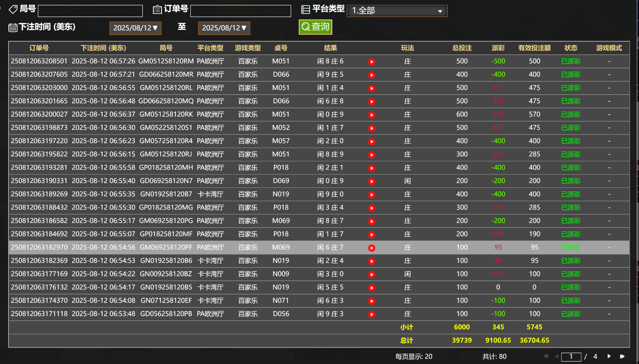639x364 pixels.
Task: Click the 下注时间 column header
Action: coord(103,48)
